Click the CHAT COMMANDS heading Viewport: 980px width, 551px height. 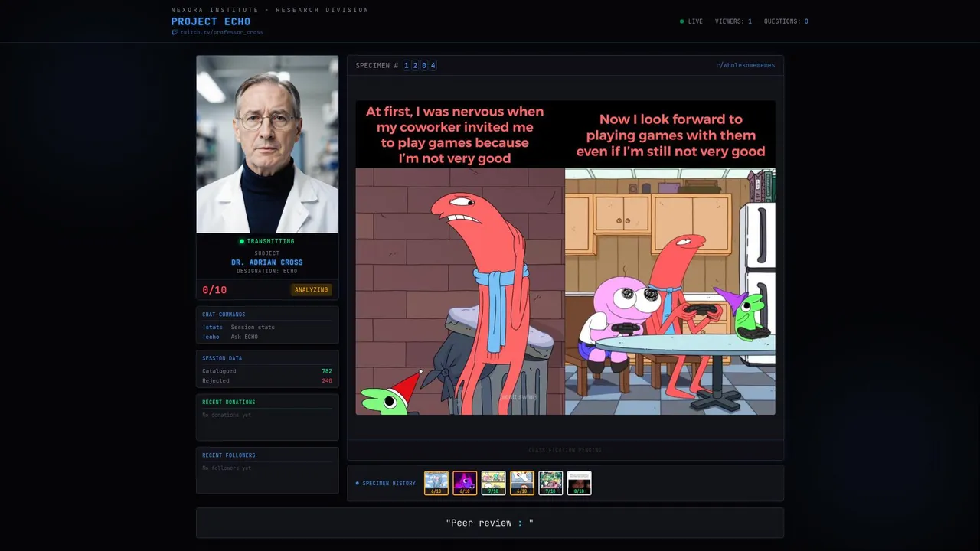click(224, 315)
